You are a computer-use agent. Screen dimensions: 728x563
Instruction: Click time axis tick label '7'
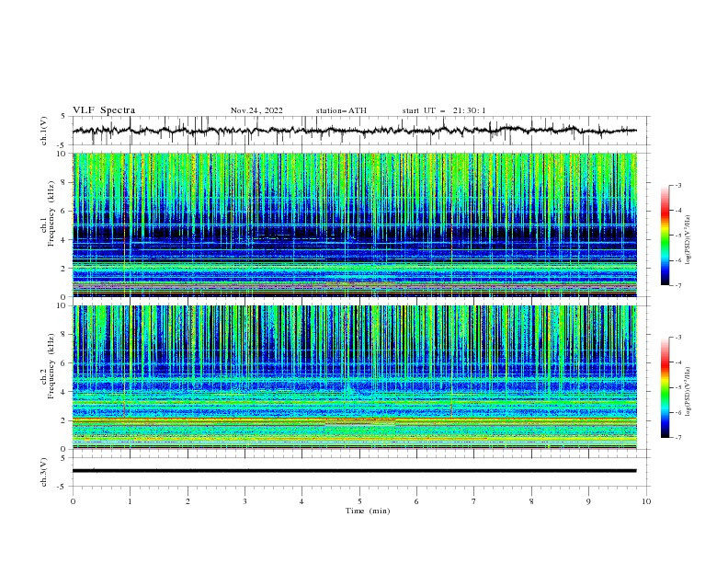coord(474,501)
